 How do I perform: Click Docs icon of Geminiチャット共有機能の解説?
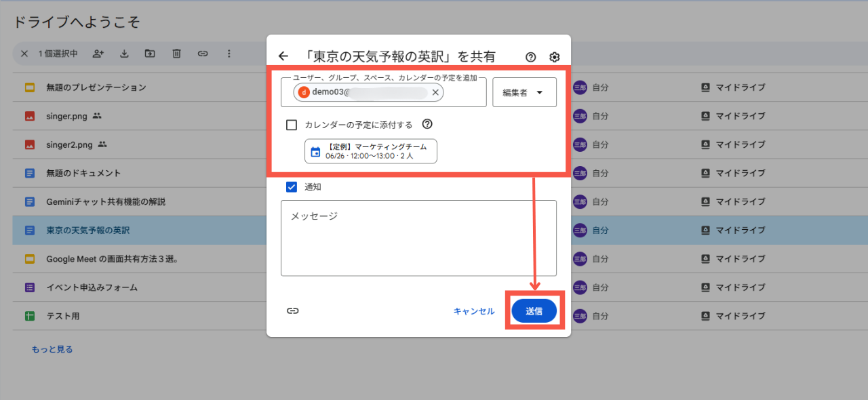pyautogui.click(x=30, y=201)
